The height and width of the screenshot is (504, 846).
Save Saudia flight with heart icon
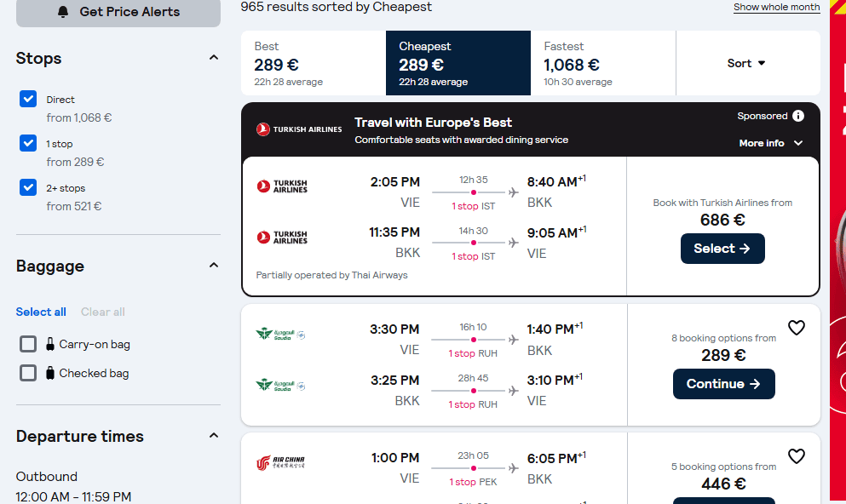[x=796, y=328]
